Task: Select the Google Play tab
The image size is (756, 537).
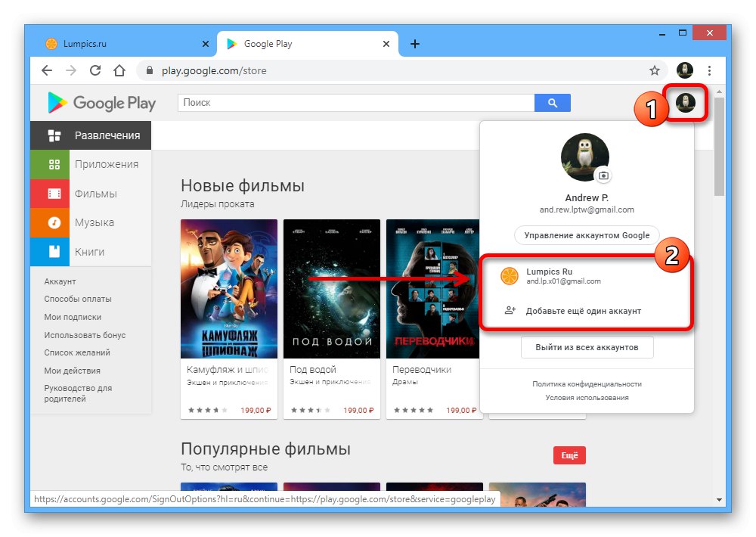Action: click(x=308, y=44)
